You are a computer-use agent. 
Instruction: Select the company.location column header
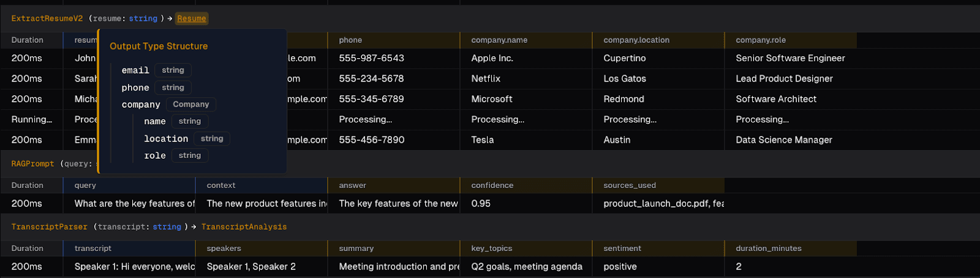[x=636, y=40]
